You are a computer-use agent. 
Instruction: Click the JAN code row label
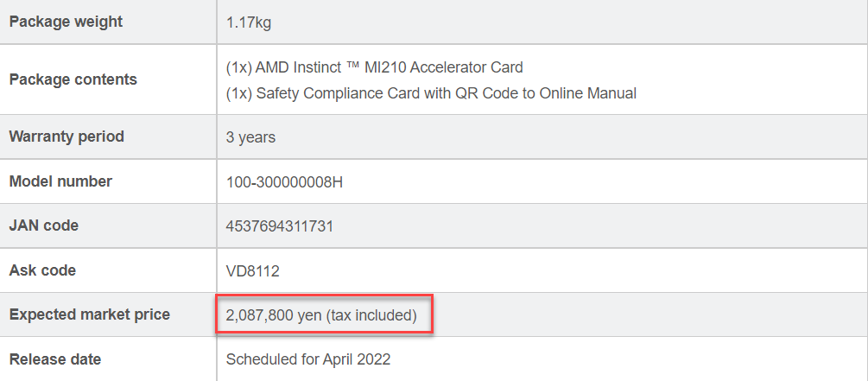click(x=43, y=225)
